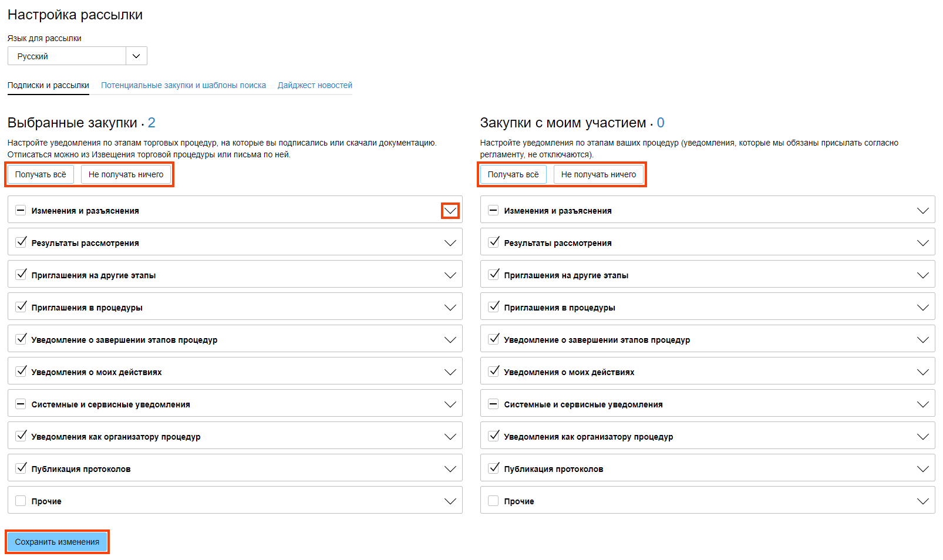The height and width of the screenshot is (560, 943).
Task: Expand 'Результаты рассмотрения' chevron in left column
Action: [x=450, y=243]
